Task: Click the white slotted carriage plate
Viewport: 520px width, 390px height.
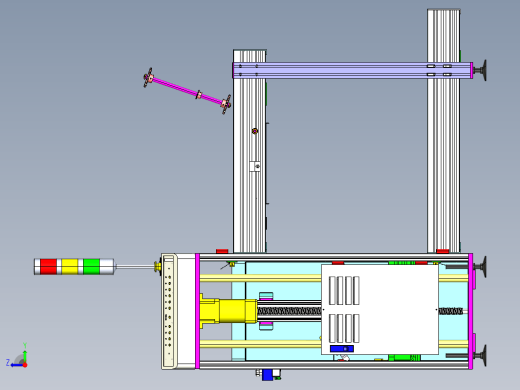Action: click(380, 310)
